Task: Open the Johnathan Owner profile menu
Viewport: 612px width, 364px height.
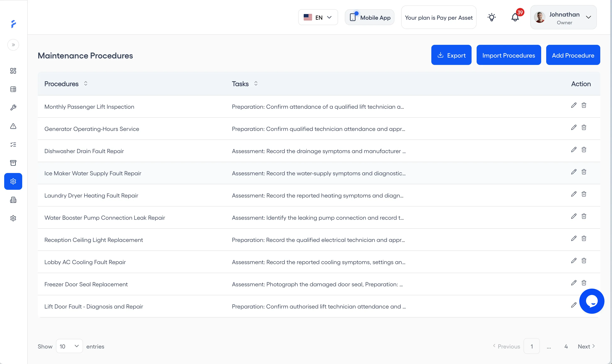Action: click(x=563, y=17)
